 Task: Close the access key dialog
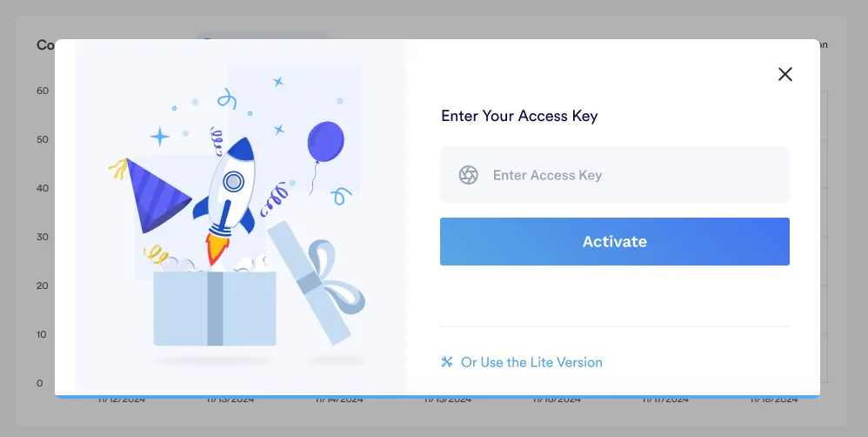785,74
